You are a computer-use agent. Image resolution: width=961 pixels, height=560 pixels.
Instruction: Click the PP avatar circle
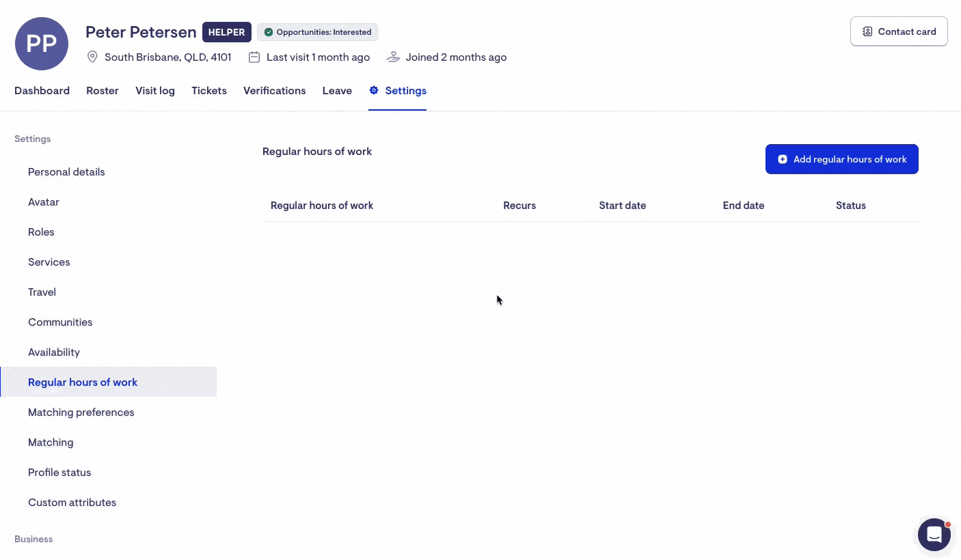coord(42,44)
